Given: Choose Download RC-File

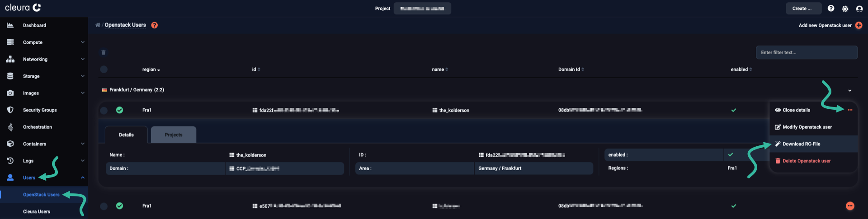Looking at the screenshot, I should (813, 144).
